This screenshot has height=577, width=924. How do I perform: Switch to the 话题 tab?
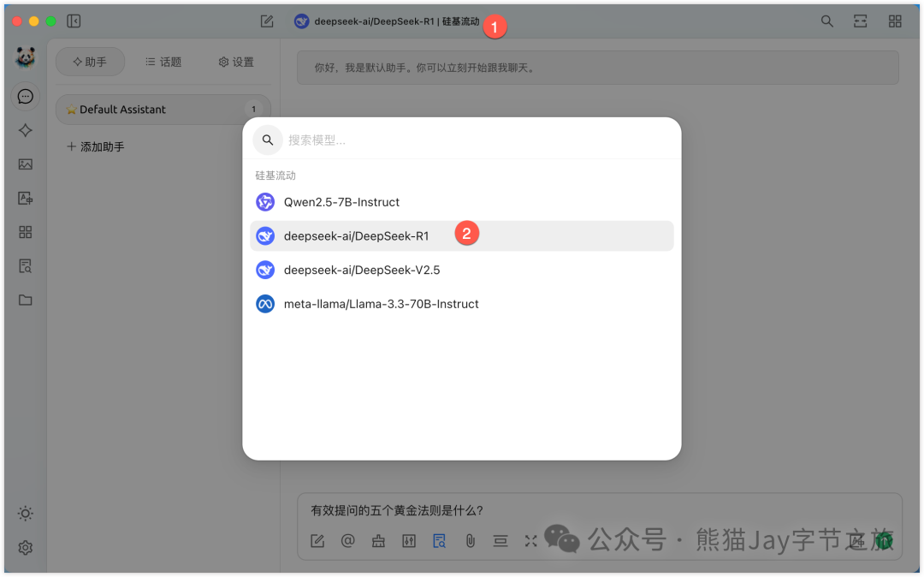click(x=163, y=62)
